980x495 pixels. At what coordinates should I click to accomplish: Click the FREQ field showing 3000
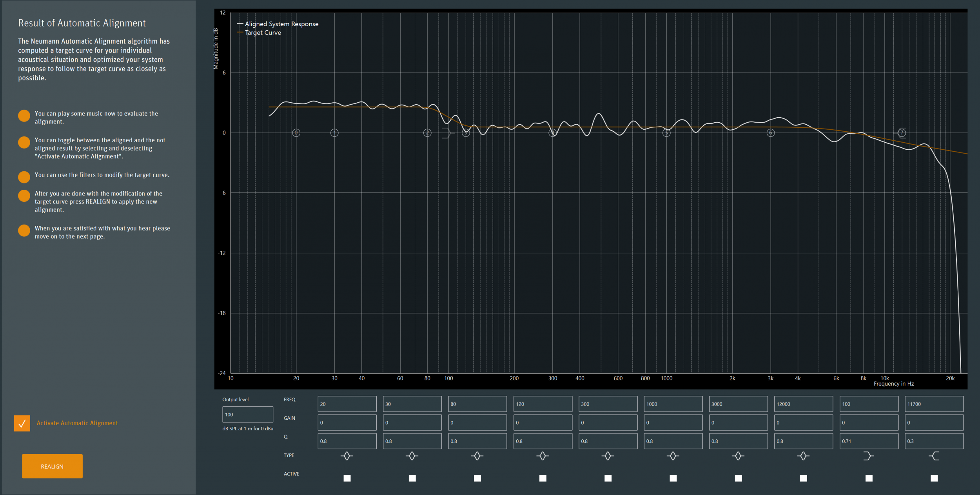click(738, 404)
